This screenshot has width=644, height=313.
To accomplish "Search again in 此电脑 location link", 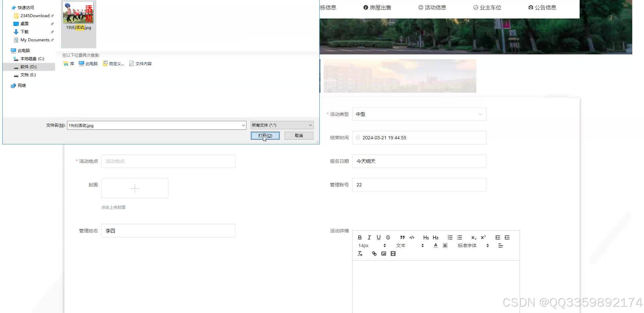I will pos(88,63).
